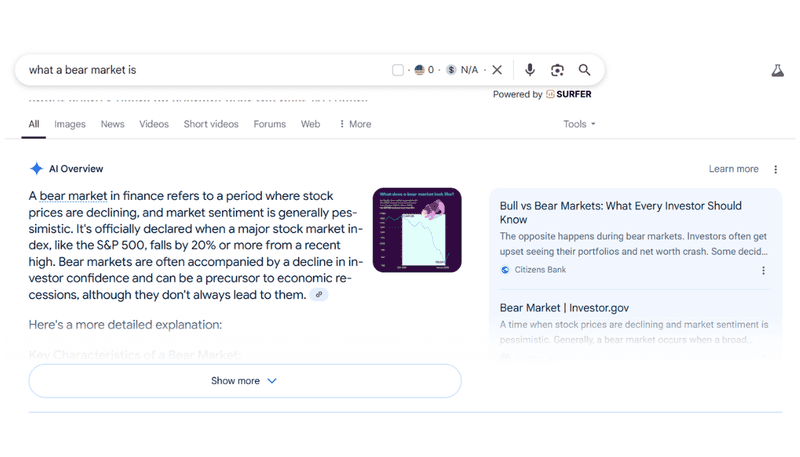Open the 'Bear Market | Investor.gov' source
800x457 pixels.
tap(564, 308)
